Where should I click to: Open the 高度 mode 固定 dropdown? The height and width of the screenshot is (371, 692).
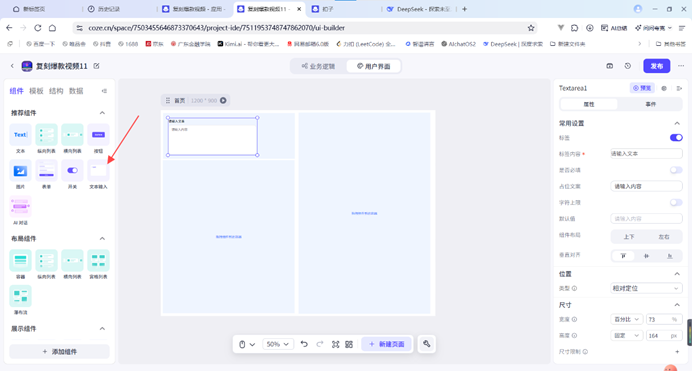[x=626, y=336]
